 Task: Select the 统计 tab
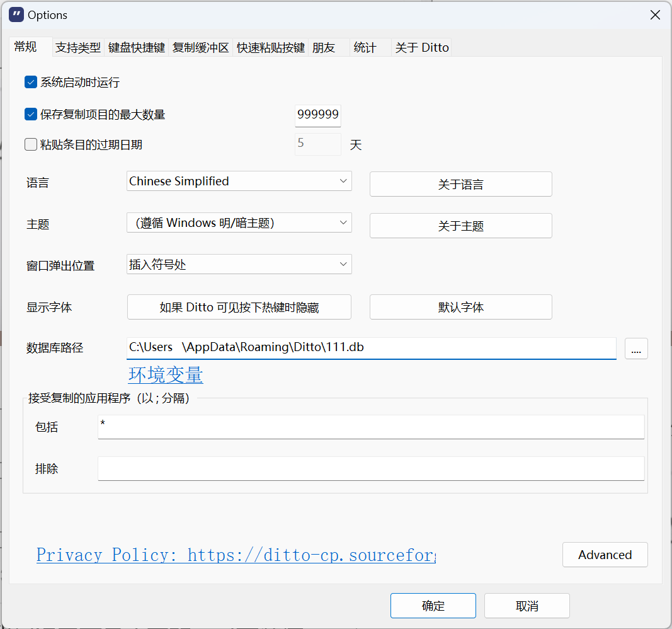click(x=365, y=48)
